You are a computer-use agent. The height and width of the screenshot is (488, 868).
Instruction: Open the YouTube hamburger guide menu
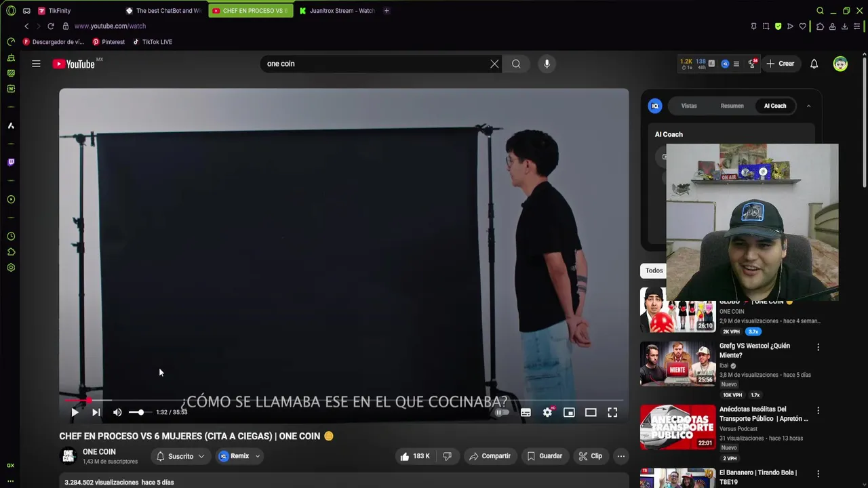coord(36,64)
